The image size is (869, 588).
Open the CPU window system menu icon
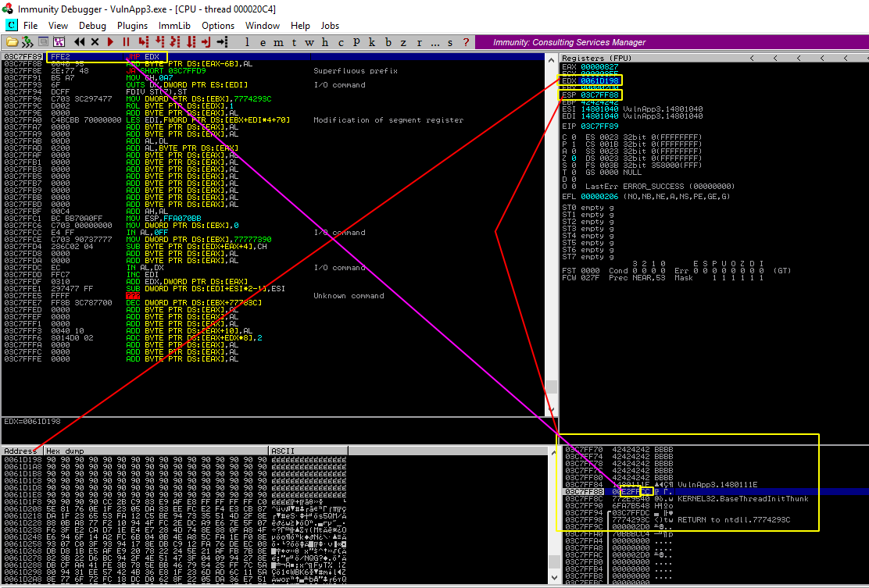pos(11,26)
